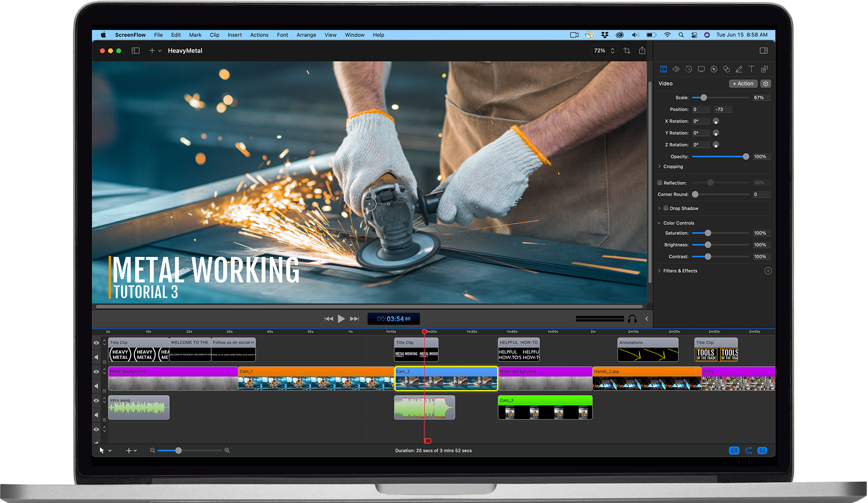This screenshot has width=868, height=503.
Task: Open the Text properties panel
Action: tap(752, 69)
